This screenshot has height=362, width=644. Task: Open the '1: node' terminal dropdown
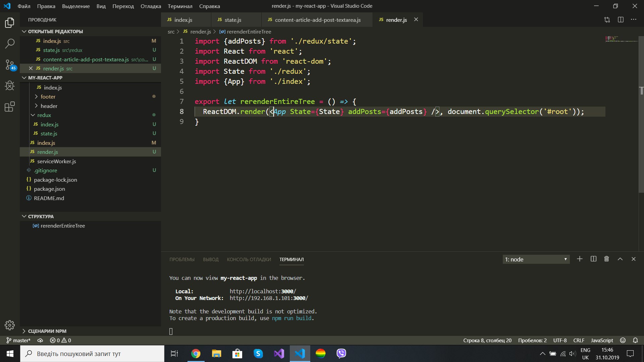point(536,259)
